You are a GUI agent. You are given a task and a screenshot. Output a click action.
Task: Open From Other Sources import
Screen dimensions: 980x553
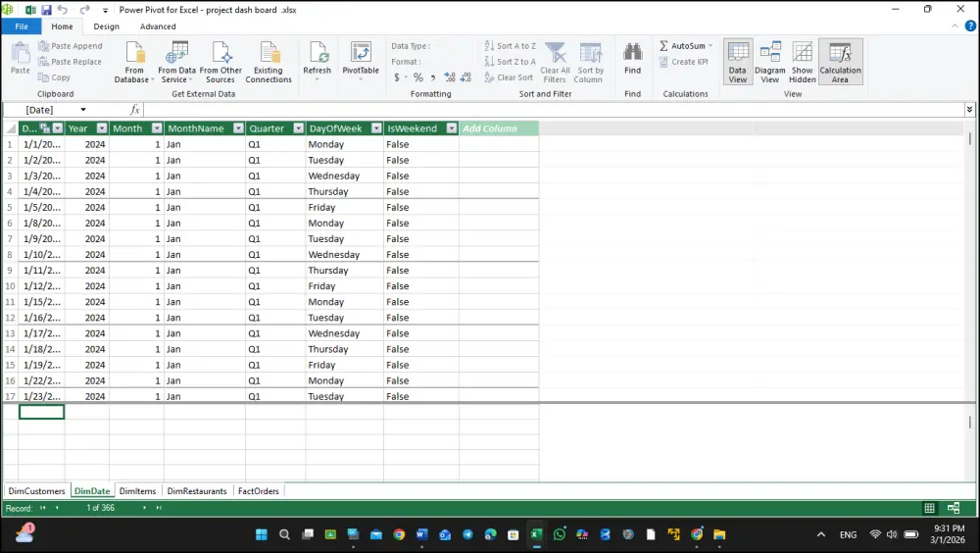pyautogui.click(x=220, y=62)
